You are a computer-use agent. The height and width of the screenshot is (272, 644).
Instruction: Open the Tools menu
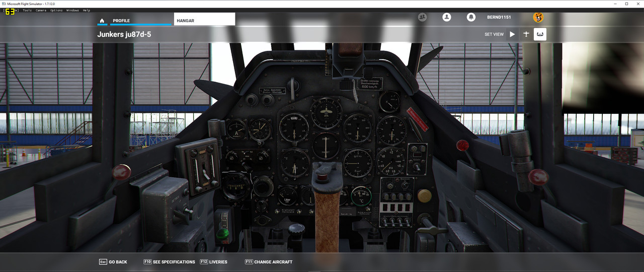click(27, 10)
